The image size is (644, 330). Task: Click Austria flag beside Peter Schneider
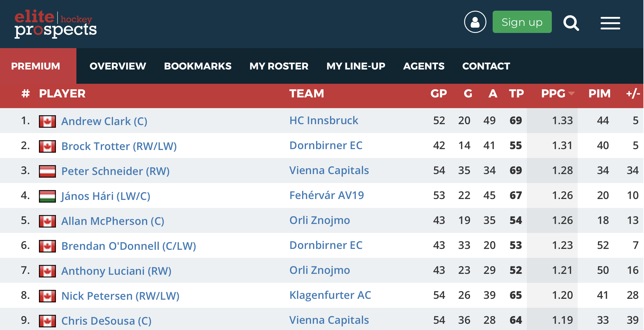[x=47, y=171]
